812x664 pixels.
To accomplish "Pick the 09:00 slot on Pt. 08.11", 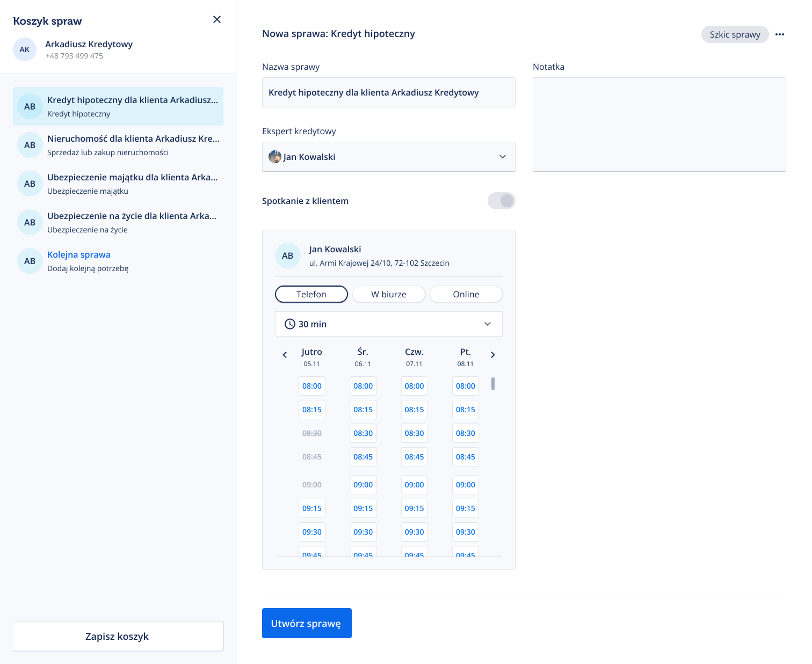I will (466, 485).
